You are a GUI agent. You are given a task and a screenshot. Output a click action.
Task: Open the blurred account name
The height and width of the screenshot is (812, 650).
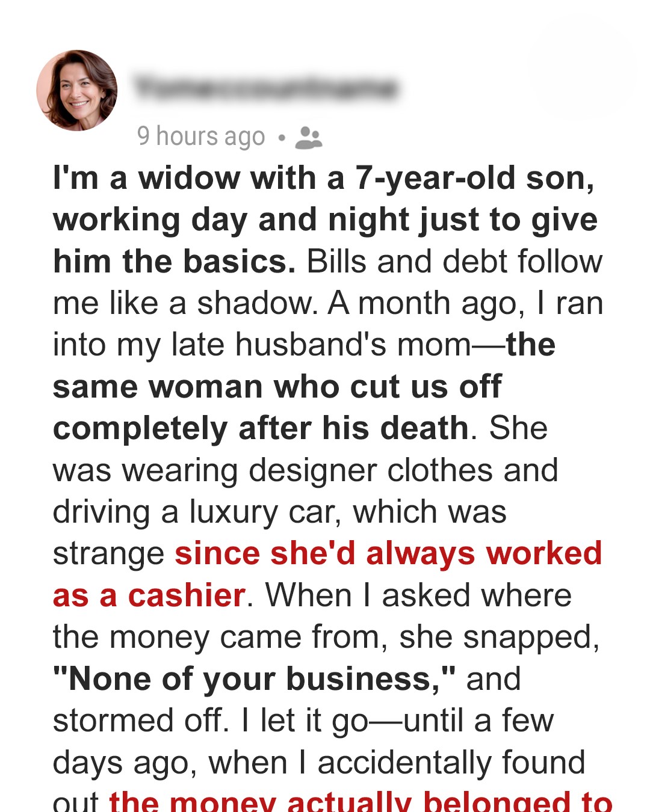pos(266,88)
